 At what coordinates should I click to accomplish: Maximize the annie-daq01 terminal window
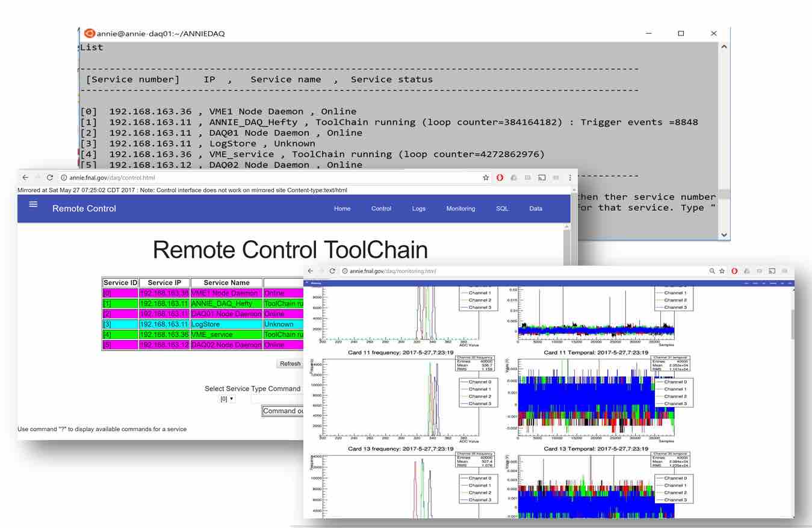tap(681, 34)
